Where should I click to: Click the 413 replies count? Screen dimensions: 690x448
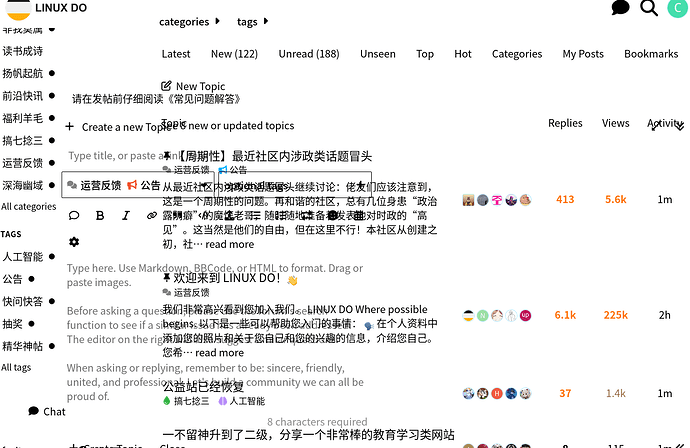pyautogui.click(x=565, y=199)
